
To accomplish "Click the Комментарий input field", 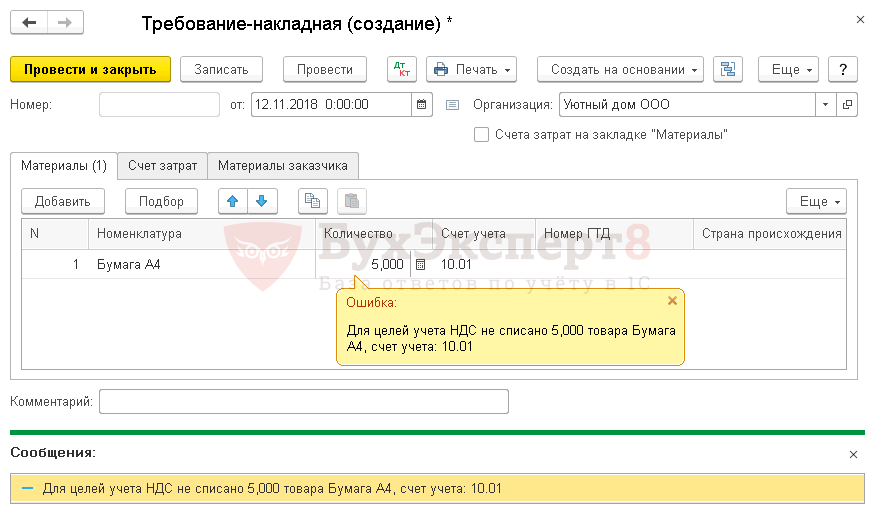I will 304,401.
